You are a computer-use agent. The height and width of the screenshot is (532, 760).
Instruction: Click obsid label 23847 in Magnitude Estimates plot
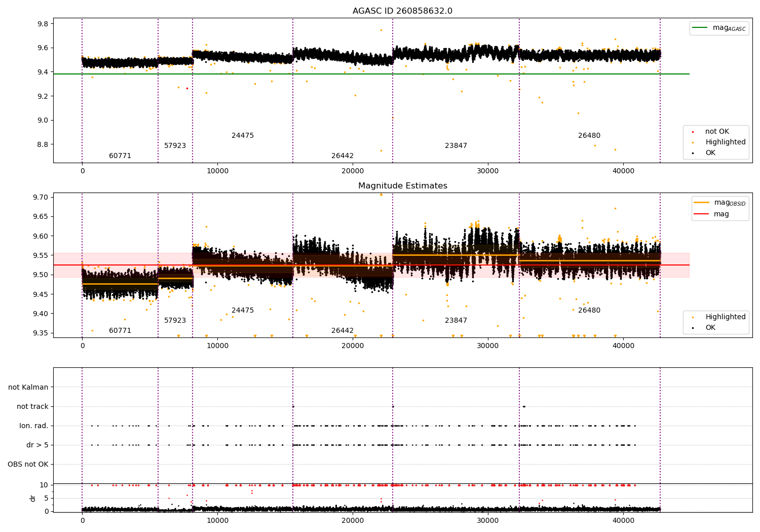click(x=456, y=321)
